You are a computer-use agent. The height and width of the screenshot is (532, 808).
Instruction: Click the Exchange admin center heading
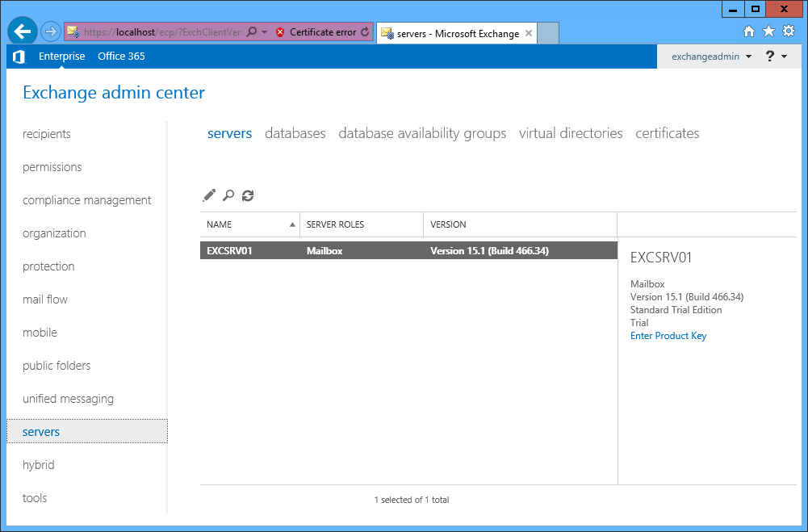pos(114,93)
